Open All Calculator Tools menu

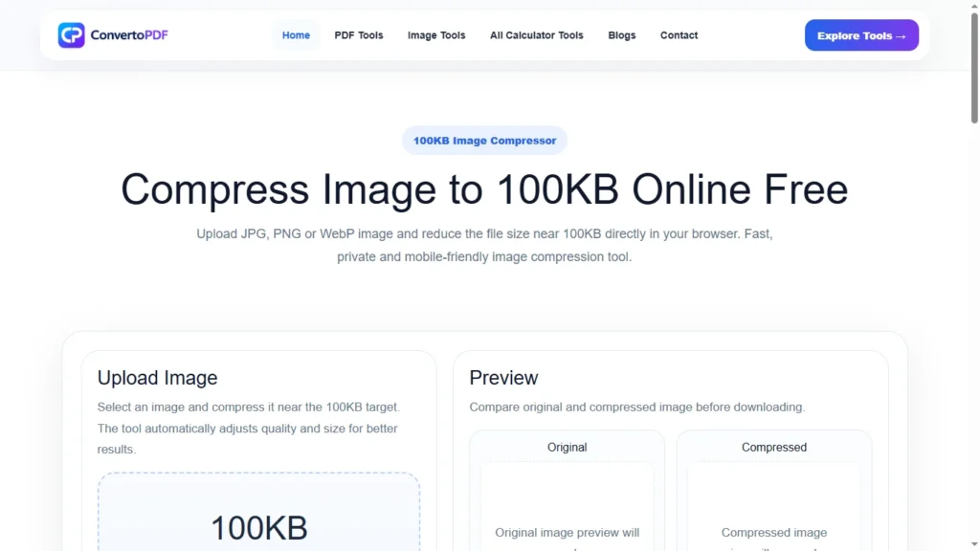[x=536, y=35]
